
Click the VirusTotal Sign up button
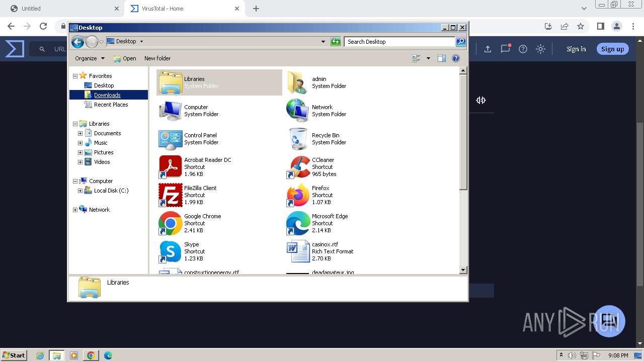click(x=612, y=49)
